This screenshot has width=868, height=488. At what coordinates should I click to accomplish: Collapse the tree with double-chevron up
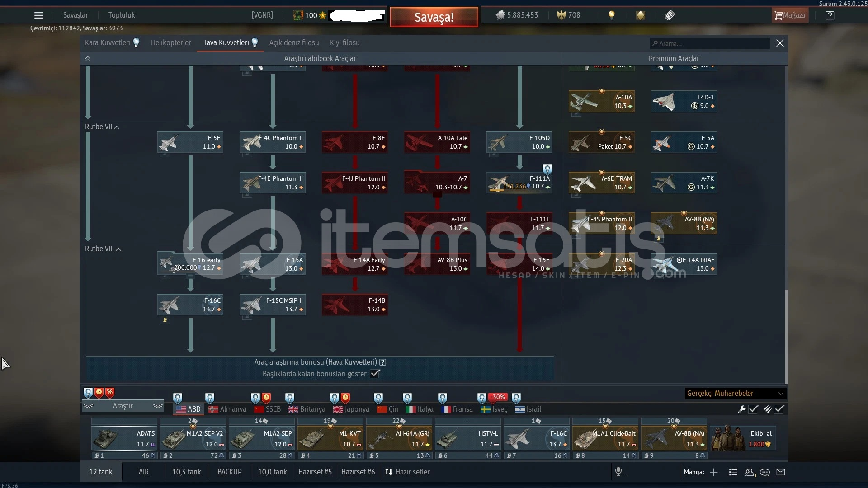pyautogui.click(x=88, y=58)
